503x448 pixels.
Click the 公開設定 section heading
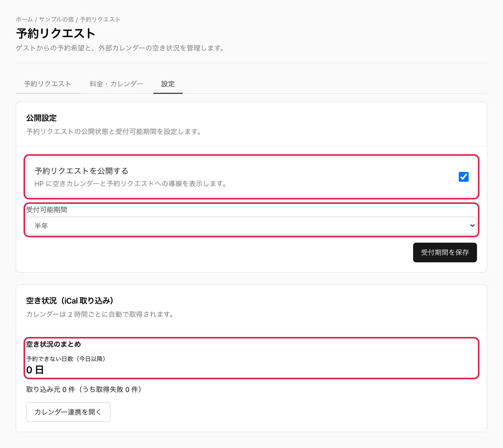pyautogui.click(x=41, y=118)
